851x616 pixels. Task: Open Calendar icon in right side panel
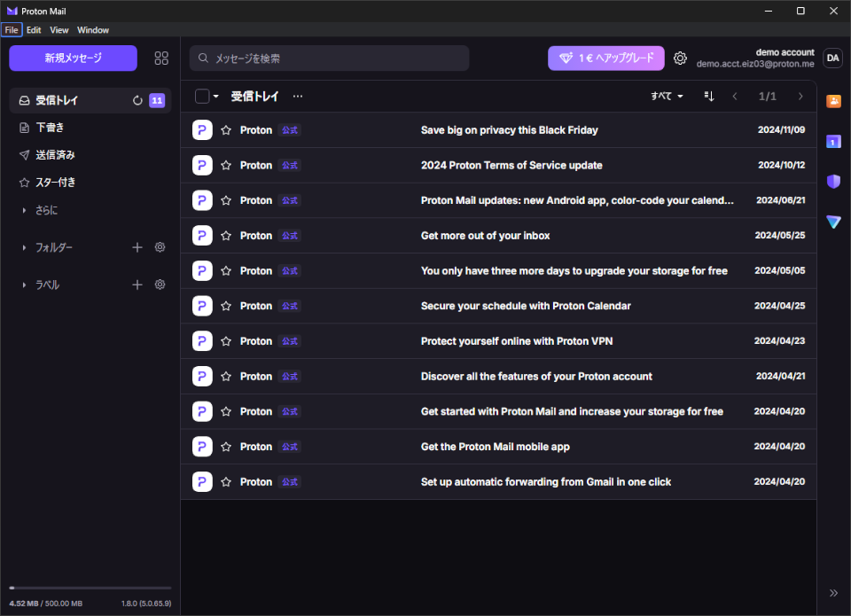(x=833, y=142)
